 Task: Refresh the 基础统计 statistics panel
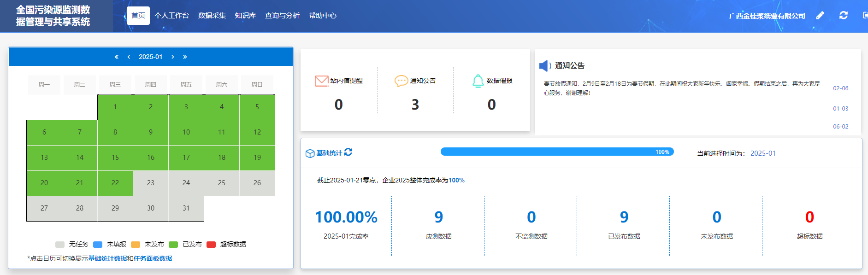click(348, 152)
